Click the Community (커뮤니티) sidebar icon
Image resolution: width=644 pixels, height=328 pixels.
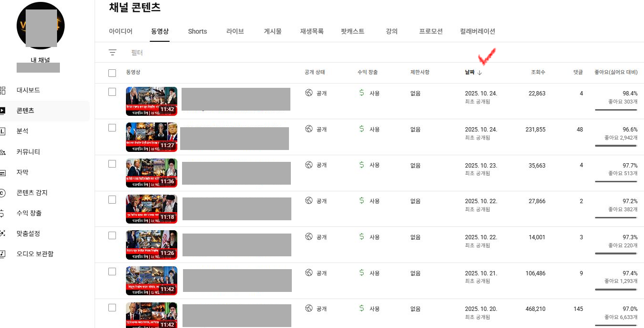point(3,152)
